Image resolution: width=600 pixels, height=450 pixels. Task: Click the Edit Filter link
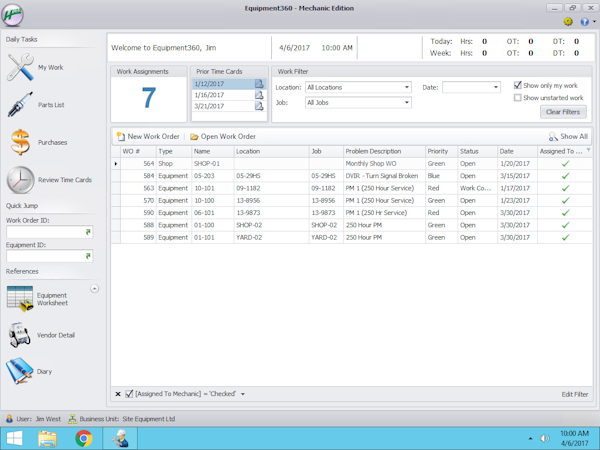click(574, 395)
